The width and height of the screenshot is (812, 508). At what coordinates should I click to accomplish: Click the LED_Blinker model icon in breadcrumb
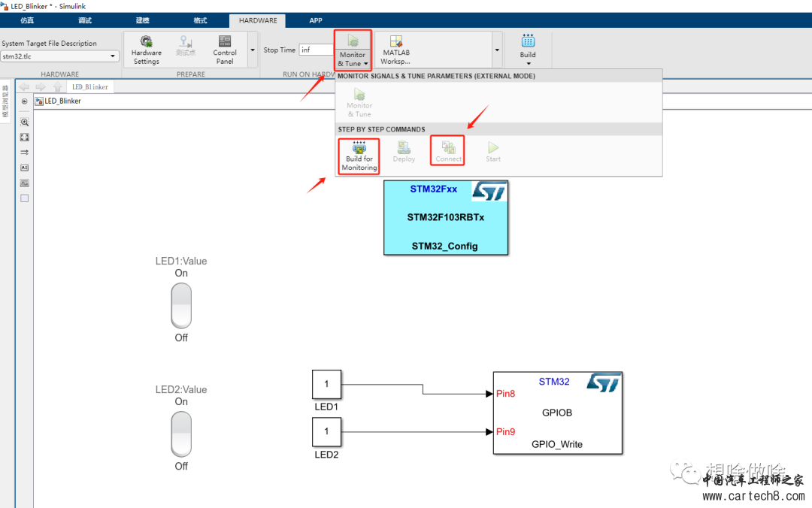(39, 101)
